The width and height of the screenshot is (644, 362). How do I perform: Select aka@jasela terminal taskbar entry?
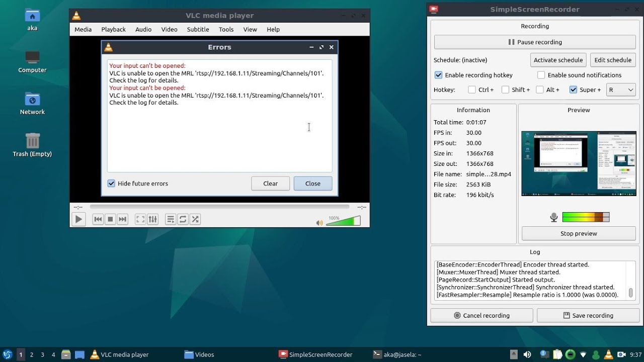coord(397,354)
